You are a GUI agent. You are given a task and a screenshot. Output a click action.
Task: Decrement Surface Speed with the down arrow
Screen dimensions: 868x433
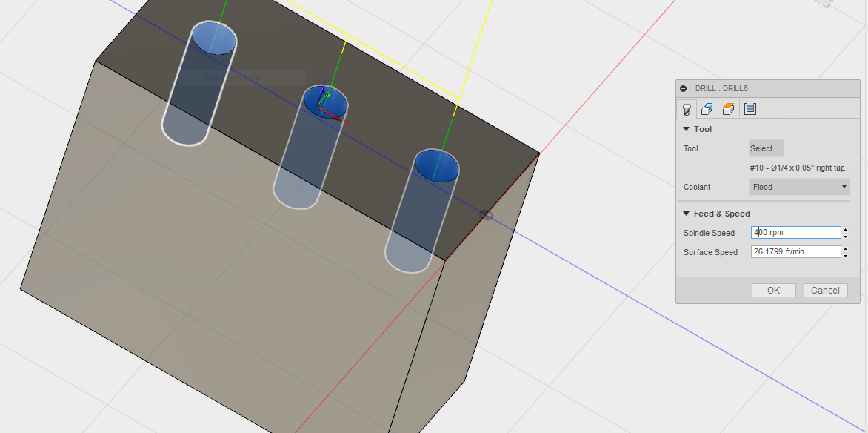click(x=844, y=254)
